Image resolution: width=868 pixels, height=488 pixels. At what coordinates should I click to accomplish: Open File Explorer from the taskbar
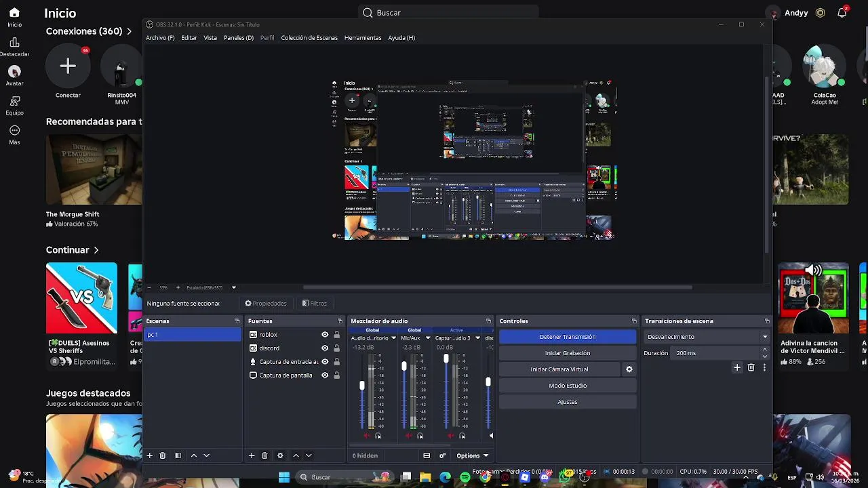[x=425, y=477]
